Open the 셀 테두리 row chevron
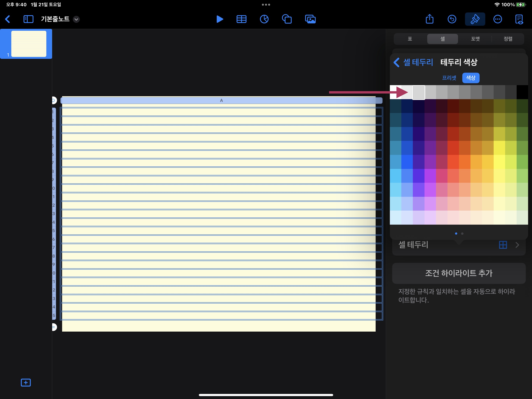 click(x=517, y=245)
